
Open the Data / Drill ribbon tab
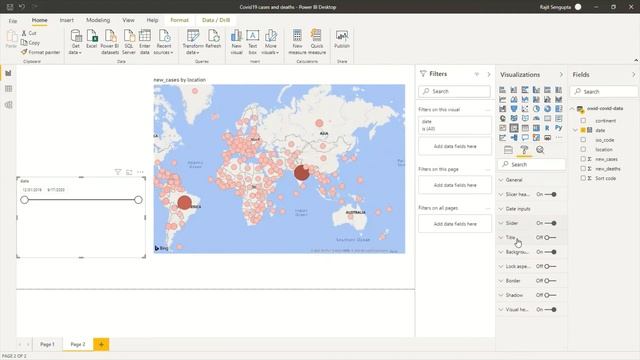pos(216,20)
